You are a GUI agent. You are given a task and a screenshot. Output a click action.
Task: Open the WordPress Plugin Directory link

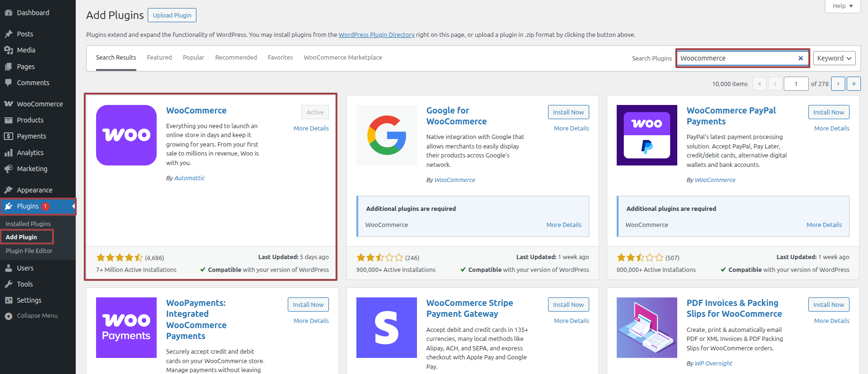[376, 35]
